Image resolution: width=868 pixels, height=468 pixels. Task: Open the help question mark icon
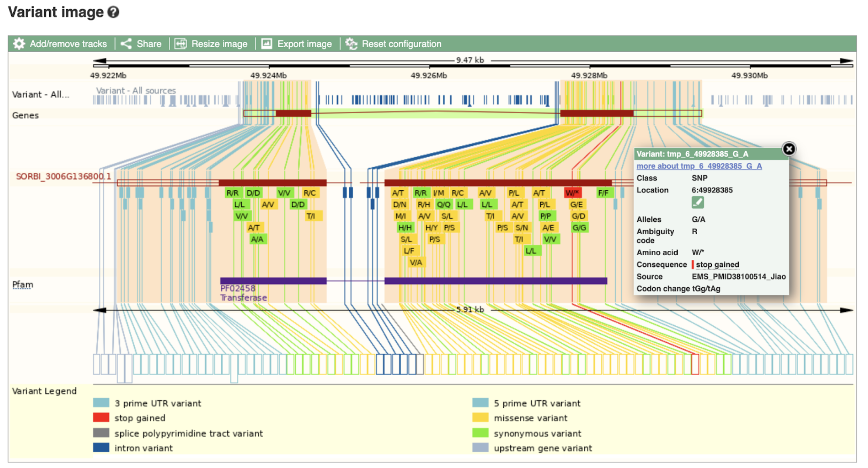(x=113, y=12)
